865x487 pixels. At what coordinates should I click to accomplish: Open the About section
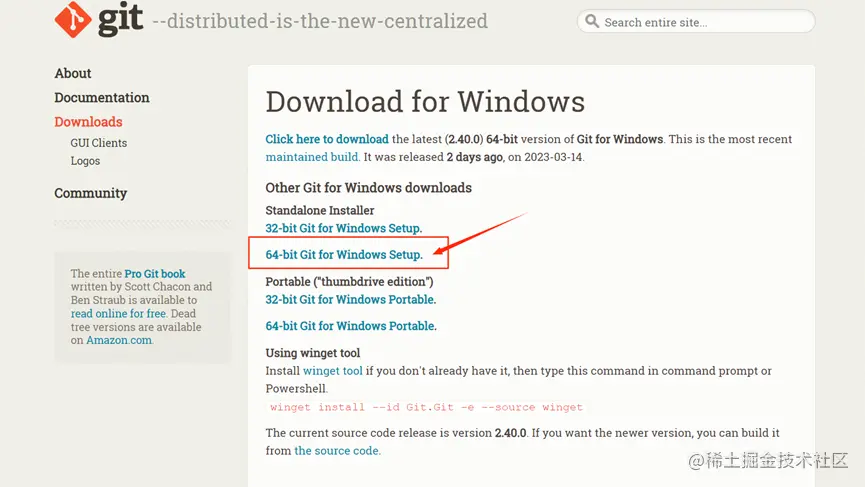[72, 73]
